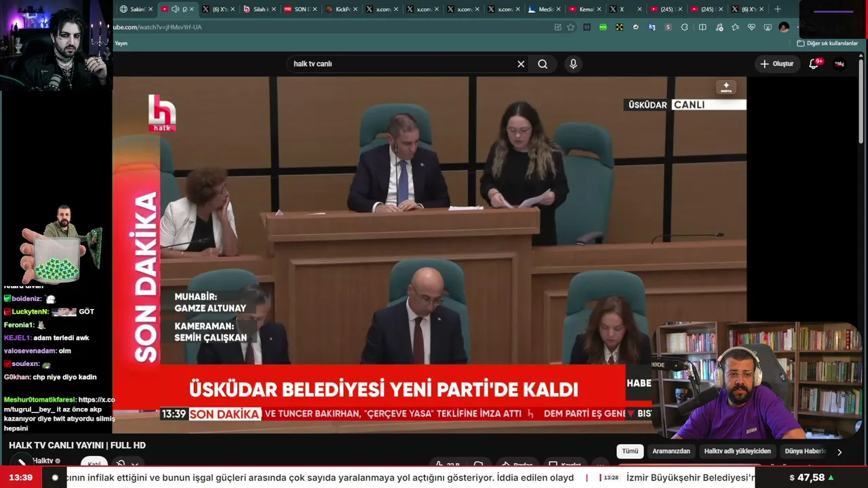Image resolution: width=868 pixels, height=488 pixels.
Task: Click the browser profile picture
Action: (x=784, y=27)
